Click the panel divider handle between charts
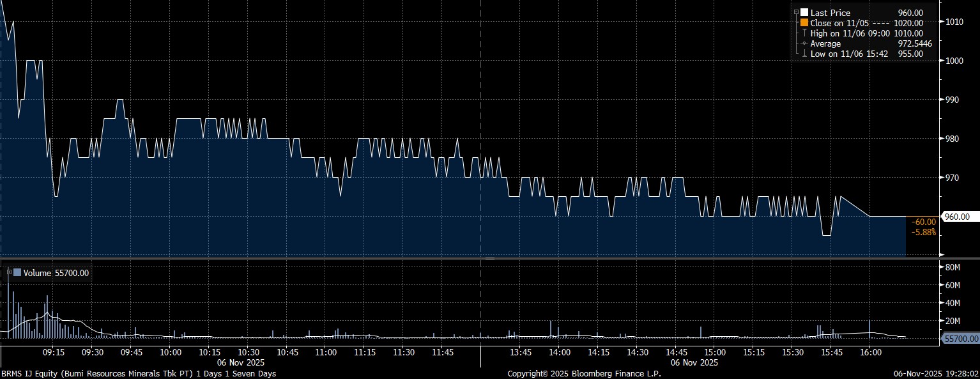This screenshot has height=379, width=980. tap(490, 258)
